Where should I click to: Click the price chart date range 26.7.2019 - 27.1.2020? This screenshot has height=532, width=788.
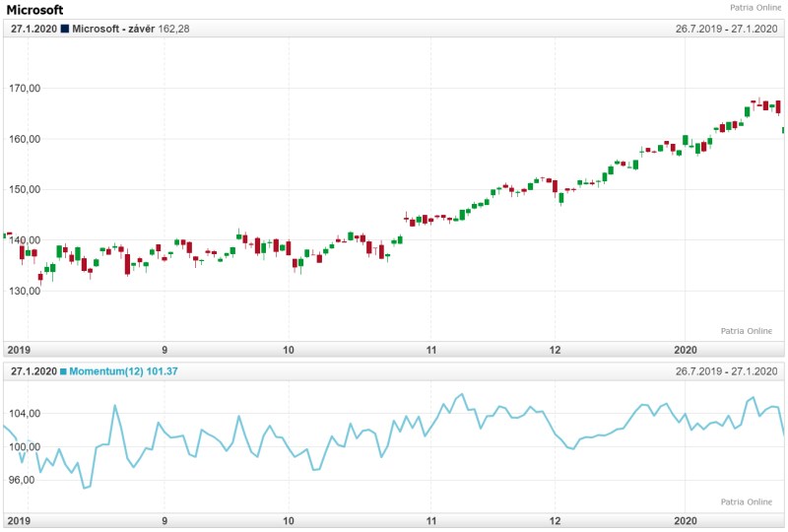click(726, 29)
